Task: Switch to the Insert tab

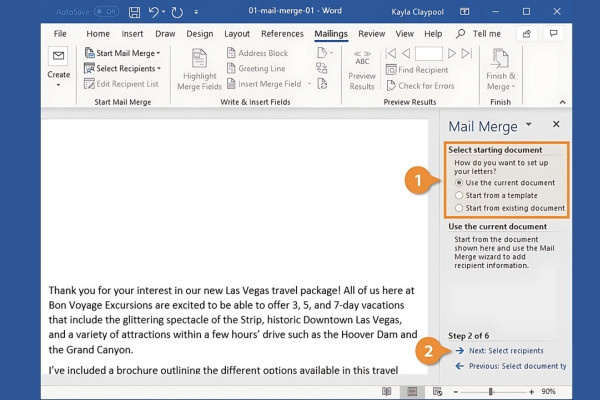Action: point(132,34)
